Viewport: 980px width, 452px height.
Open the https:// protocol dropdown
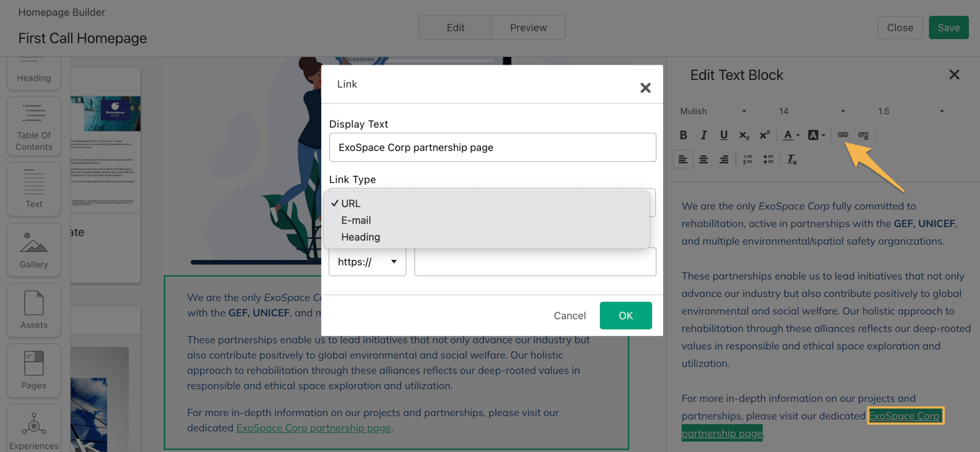click(x=368, y=261)
